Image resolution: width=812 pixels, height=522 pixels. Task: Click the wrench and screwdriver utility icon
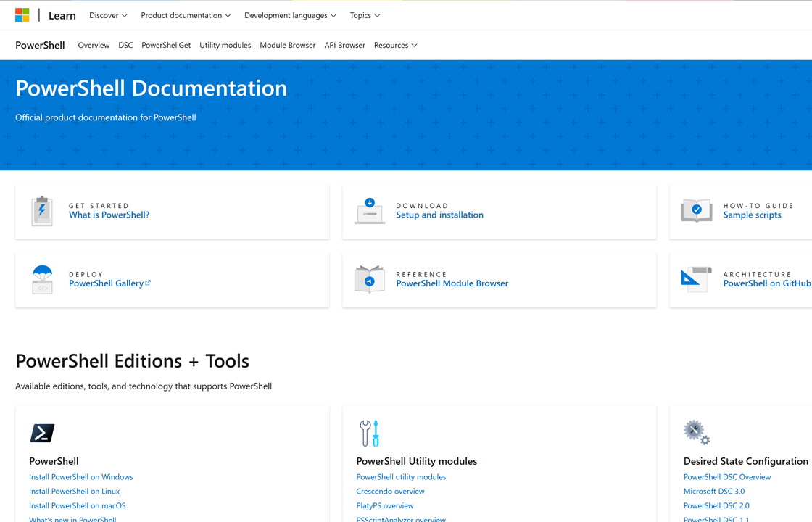tap(370, 433)
